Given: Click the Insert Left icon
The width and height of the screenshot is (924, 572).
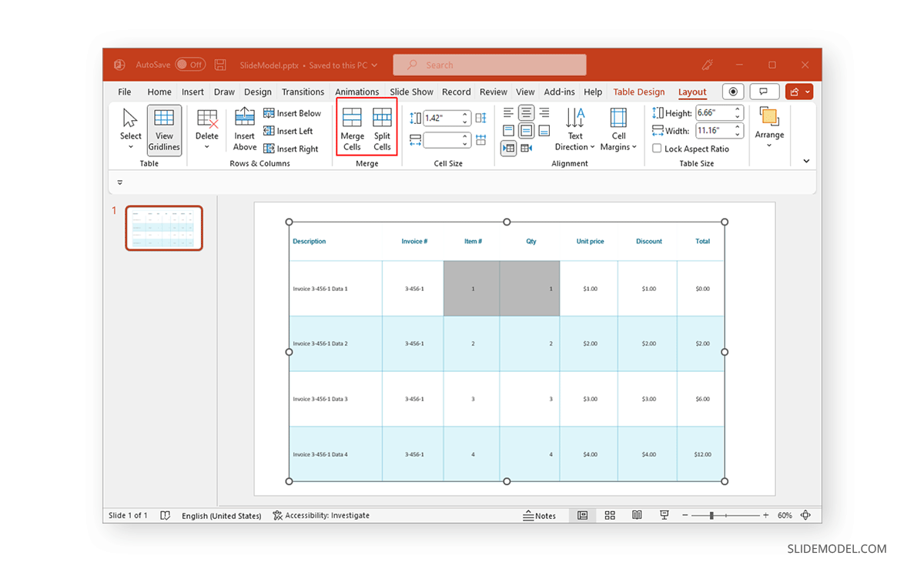Looking at the screenshot, I should click(292, 130).
